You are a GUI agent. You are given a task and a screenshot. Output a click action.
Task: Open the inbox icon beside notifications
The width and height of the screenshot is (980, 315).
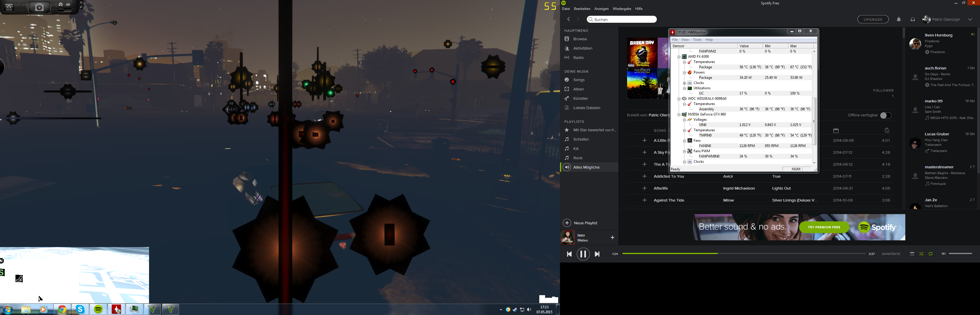tap(913, 20)
